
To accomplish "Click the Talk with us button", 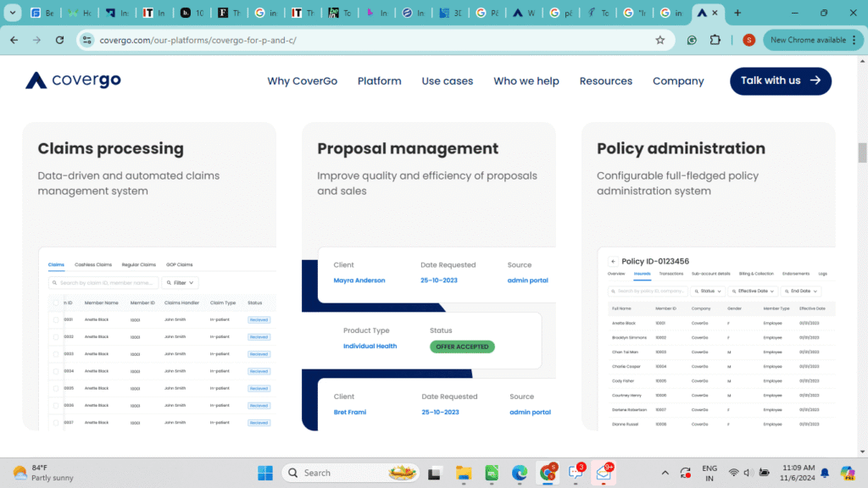I will [780, 80].
